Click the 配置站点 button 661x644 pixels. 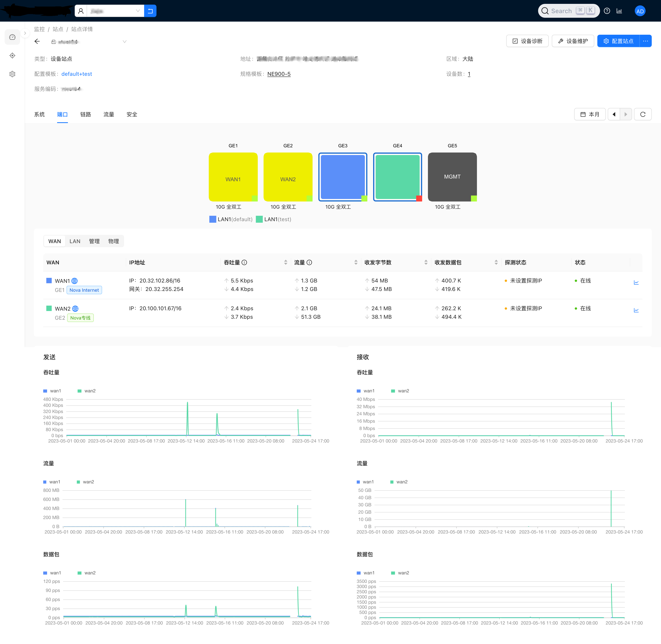(x=618, y=41)
